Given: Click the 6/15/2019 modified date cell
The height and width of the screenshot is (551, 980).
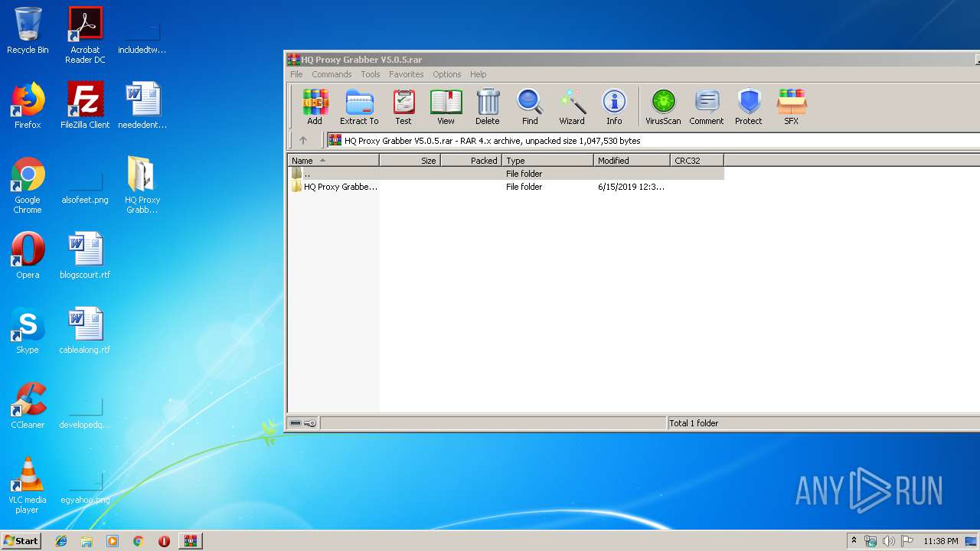Looking at the screenshot, I should (631, 187).
